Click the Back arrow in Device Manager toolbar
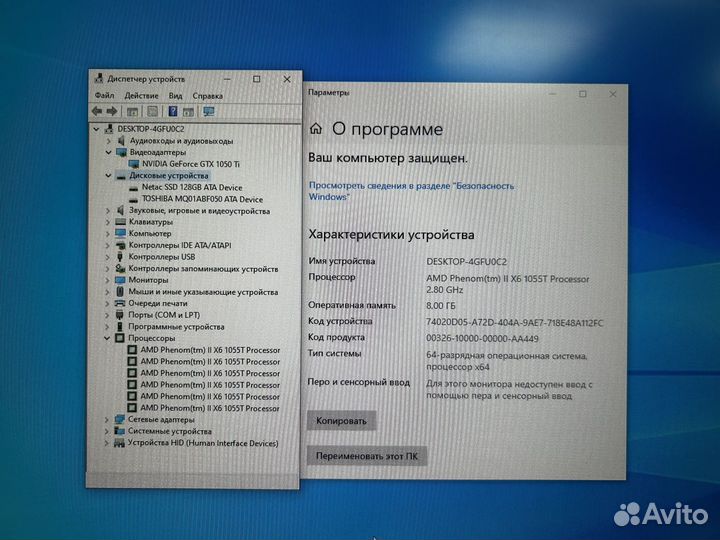The height and width of the screenshot is (540, 720). 97,111
